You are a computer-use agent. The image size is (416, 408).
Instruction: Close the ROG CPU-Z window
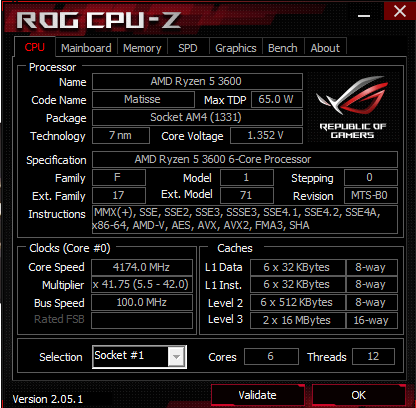tap(399, 11)
